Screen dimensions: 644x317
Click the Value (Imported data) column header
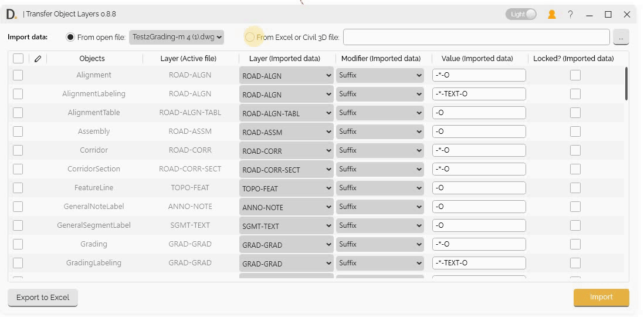477,58
